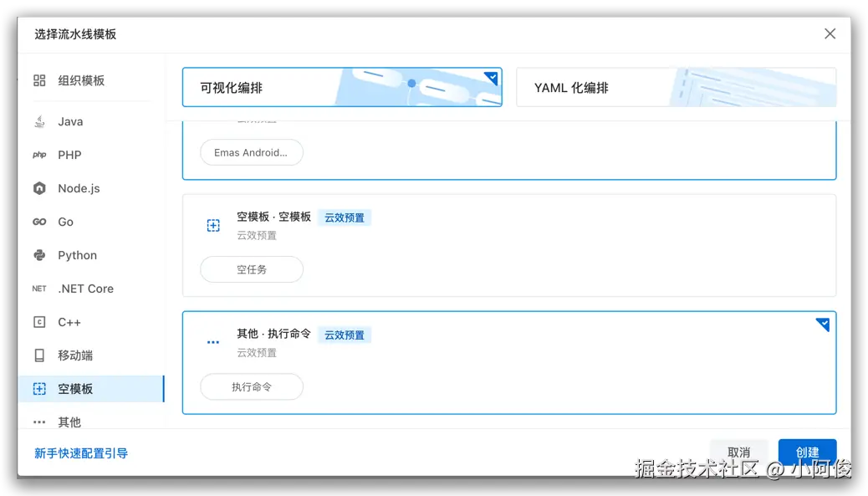This screenshot has height=496, width=868.
Task: Click the 其他 three-dots sidebar icon
Action: pos(39,422)
